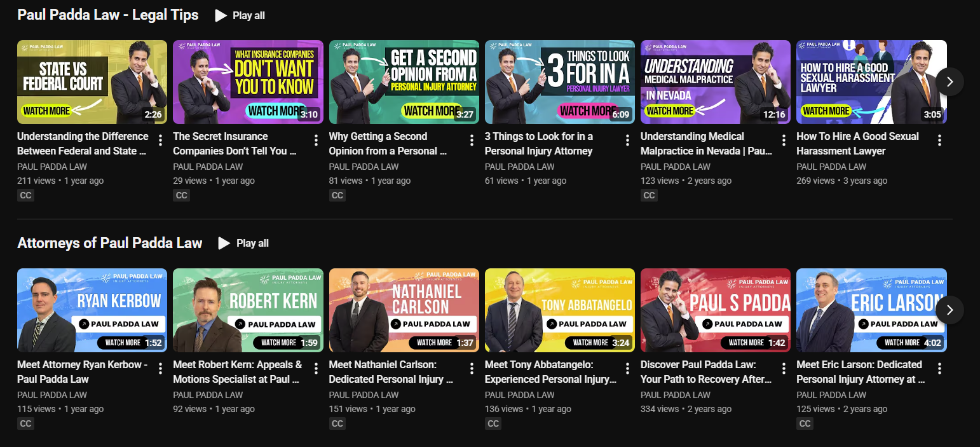Open 'Meet Tony Abbatangelo' video title

tap(550, 372)
